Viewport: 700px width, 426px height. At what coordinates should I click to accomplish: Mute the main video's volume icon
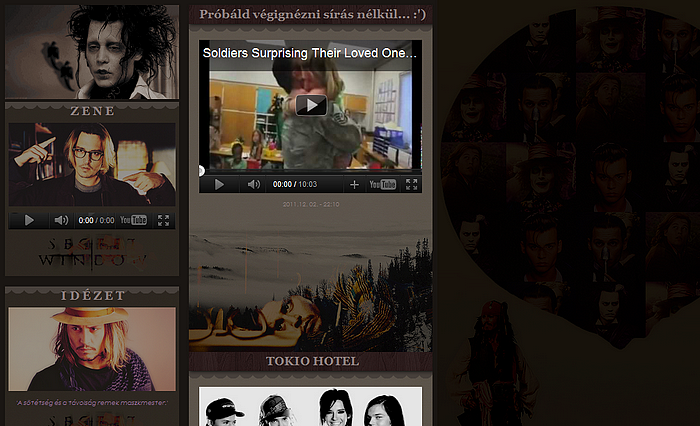tap(254, 184)
